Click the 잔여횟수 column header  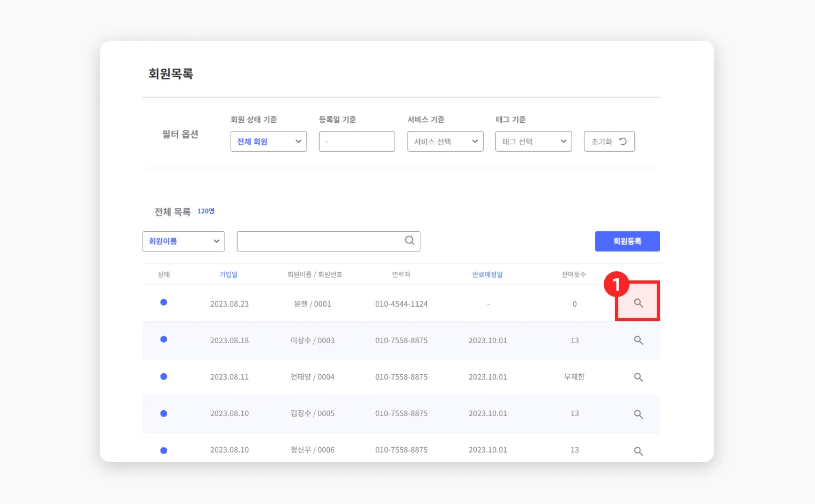click(574, 275)
